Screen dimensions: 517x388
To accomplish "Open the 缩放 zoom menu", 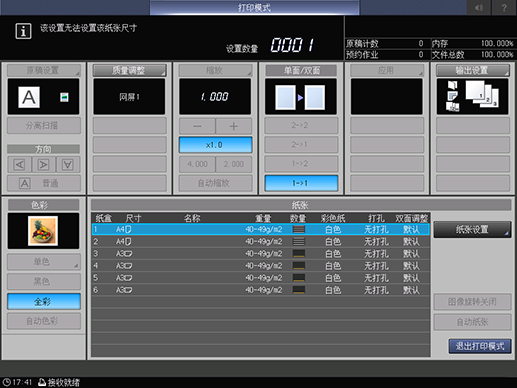I will tap(215, 70).
